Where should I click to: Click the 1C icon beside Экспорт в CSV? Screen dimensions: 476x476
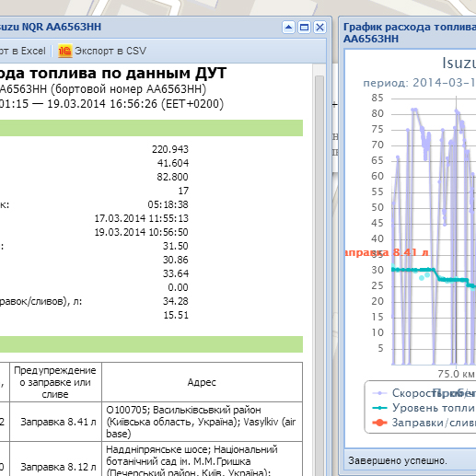[65, 51]
